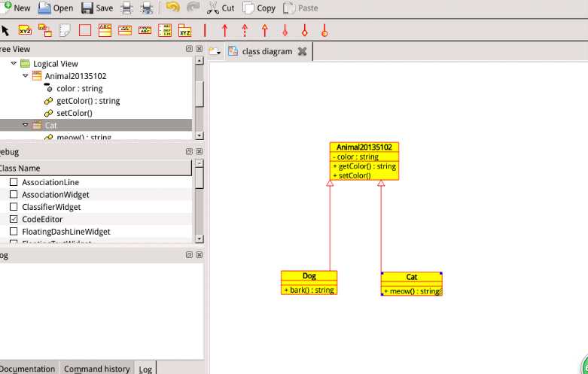
Task: Open the Documentation tab
Action: pos(28,369)
